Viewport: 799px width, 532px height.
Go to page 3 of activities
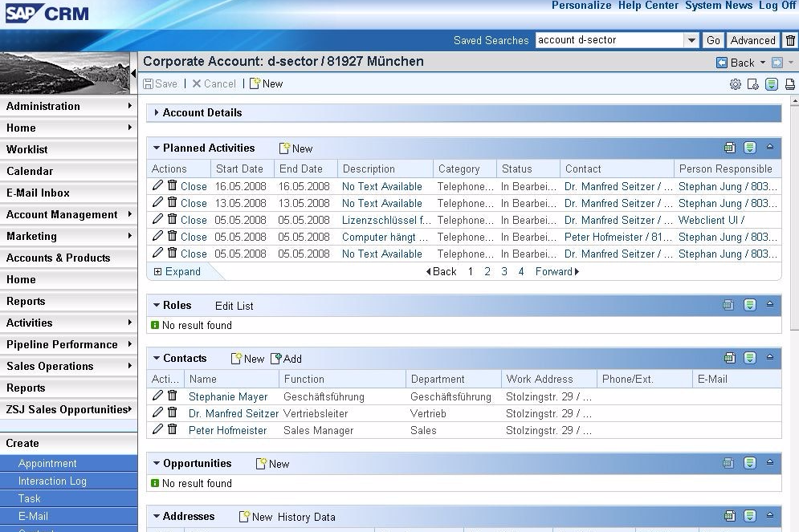[x=504, y=272]
